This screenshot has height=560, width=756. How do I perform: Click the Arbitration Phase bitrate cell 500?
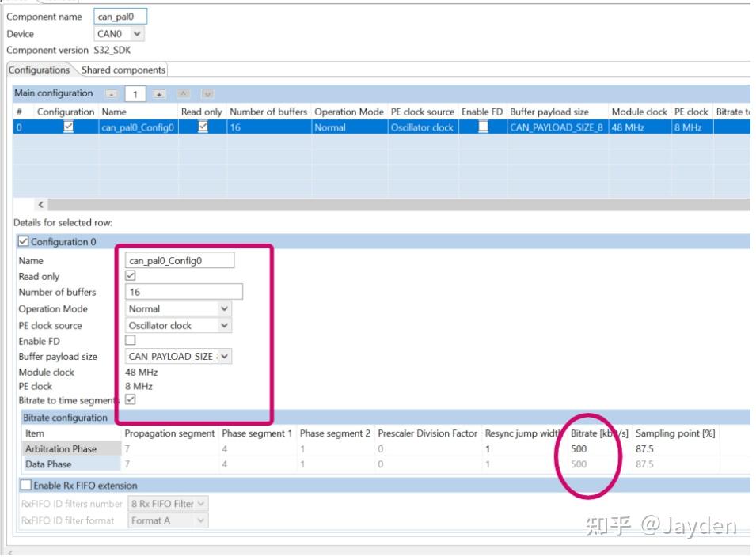[579, 448]
